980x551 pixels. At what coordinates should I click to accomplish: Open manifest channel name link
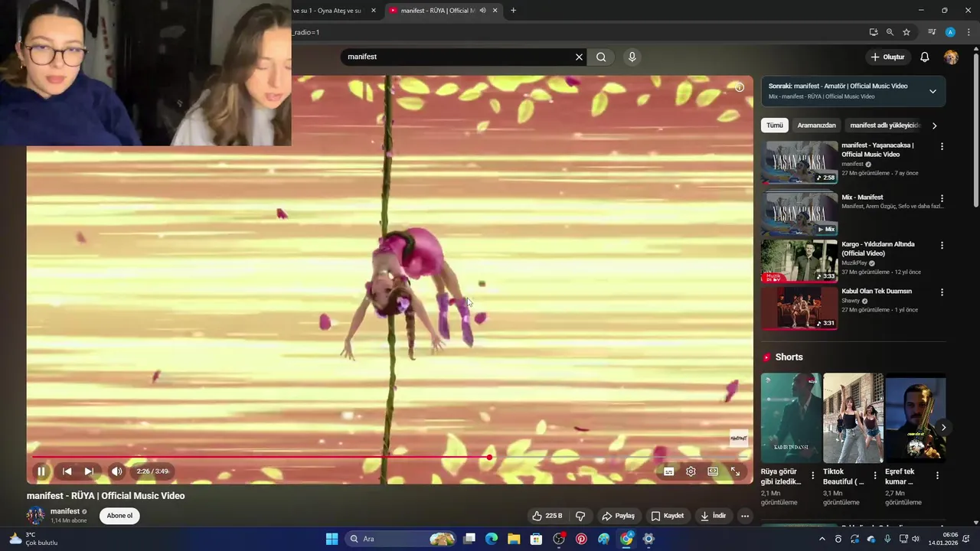click(x=65, y=511)
